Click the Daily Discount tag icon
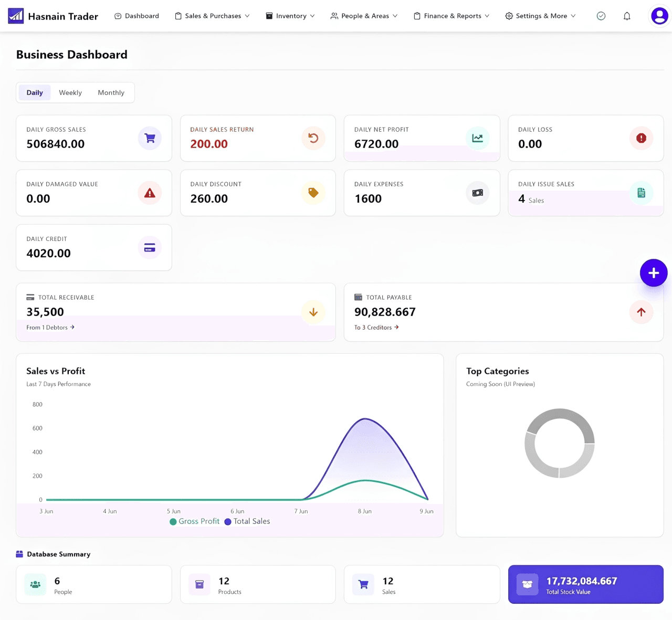Viewport: 672px width, 620px height. point(313,193)
